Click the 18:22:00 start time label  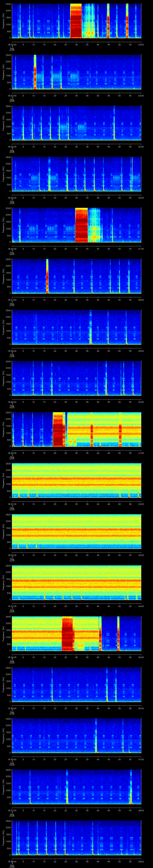(12, 44)
